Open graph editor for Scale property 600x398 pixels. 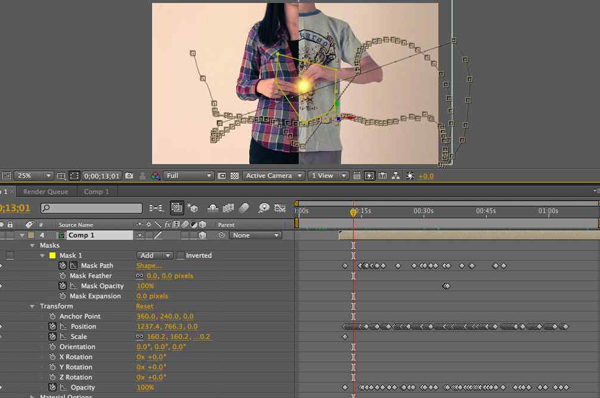click(x=63, y=336)
